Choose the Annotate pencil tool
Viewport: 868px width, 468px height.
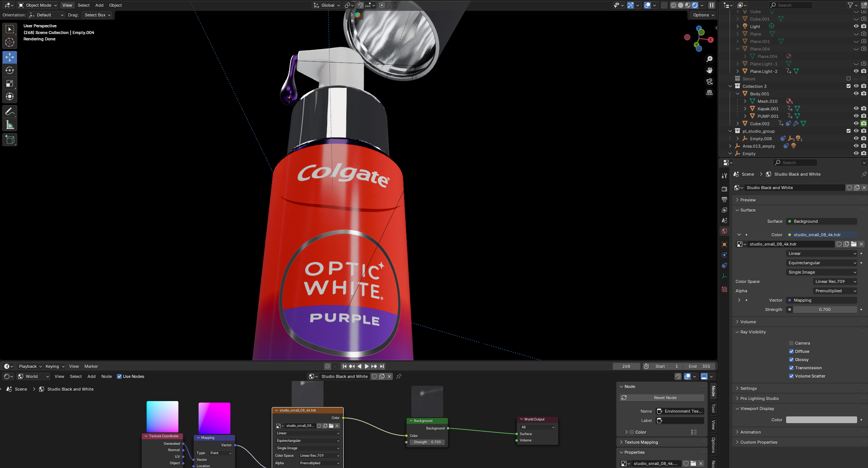click(10, 111)
